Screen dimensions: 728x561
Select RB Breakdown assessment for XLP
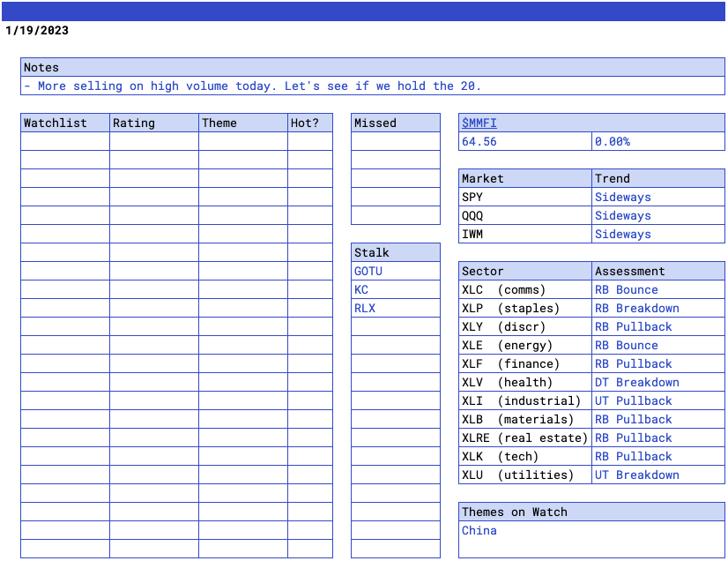(658, 308)
